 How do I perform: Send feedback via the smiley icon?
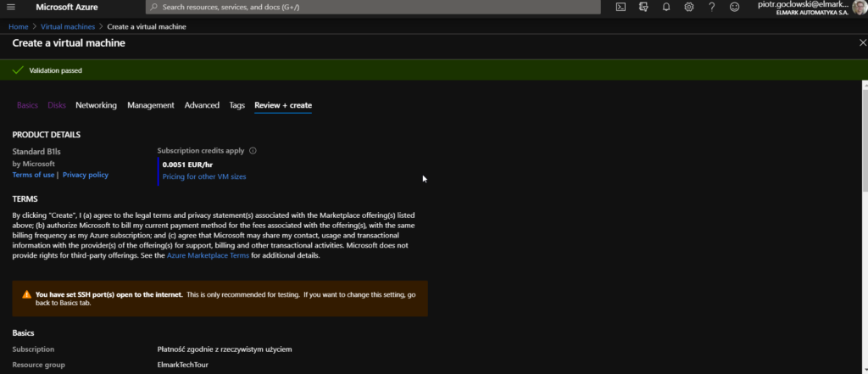pyautogui.click(x=734, y=7)
